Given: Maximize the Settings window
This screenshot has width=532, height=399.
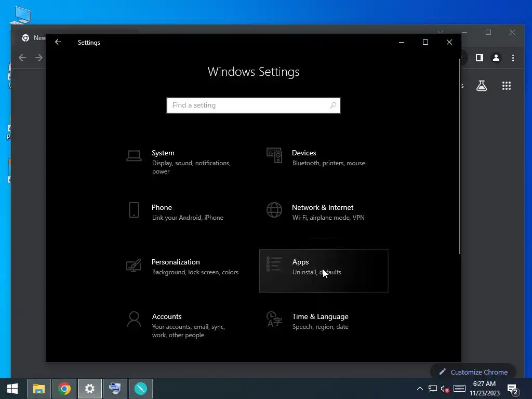Looking at the screenshot, I should pyautogui.click(x=425, y=42).
